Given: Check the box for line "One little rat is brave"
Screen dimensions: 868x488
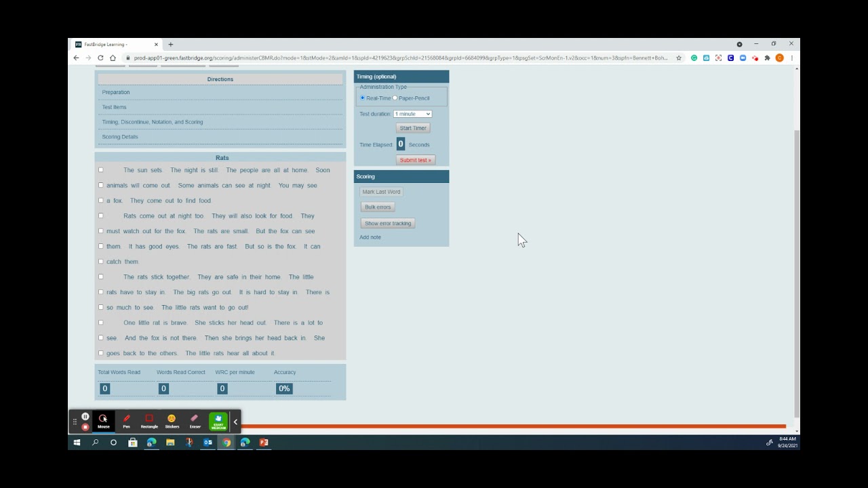Looking at the screenshot, I should pos(101,323).
